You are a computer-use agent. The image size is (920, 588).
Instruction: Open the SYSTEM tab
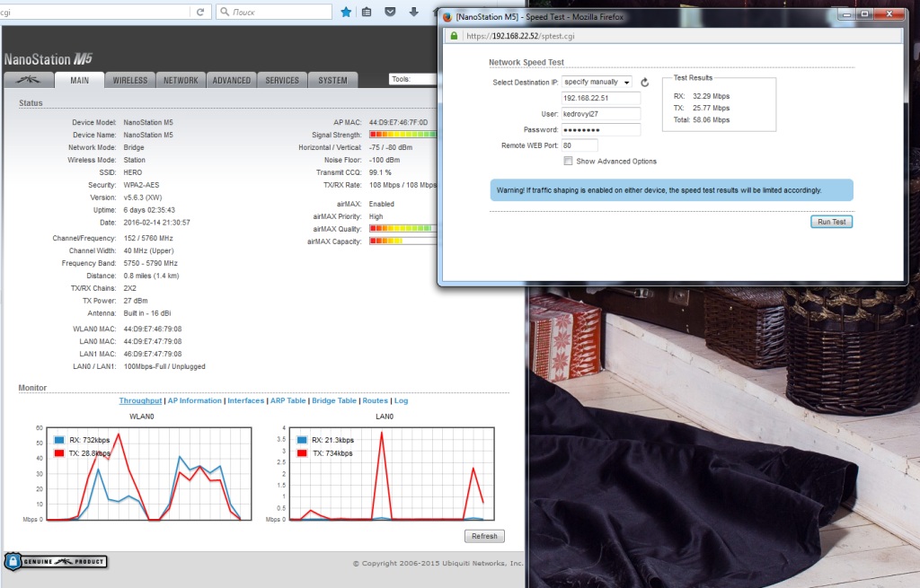(x=332, y=80)
